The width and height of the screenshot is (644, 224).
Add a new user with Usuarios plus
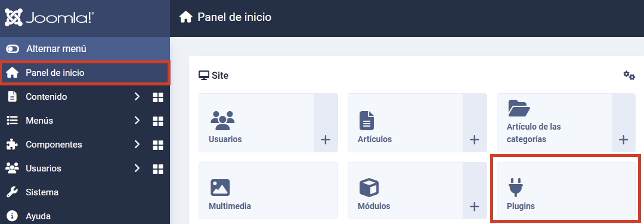pyautogui.click(x=326, y=140)
